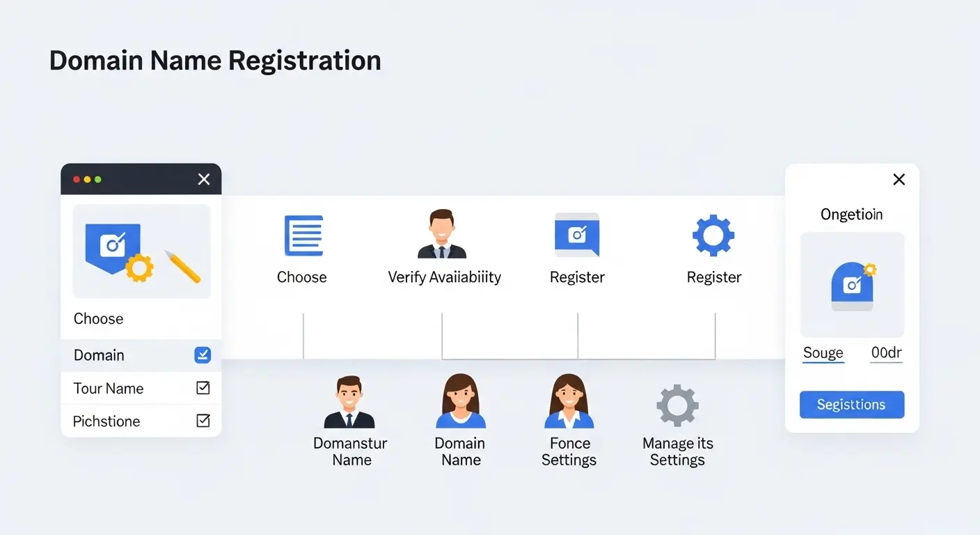Close the left window with X

point(204,180)
